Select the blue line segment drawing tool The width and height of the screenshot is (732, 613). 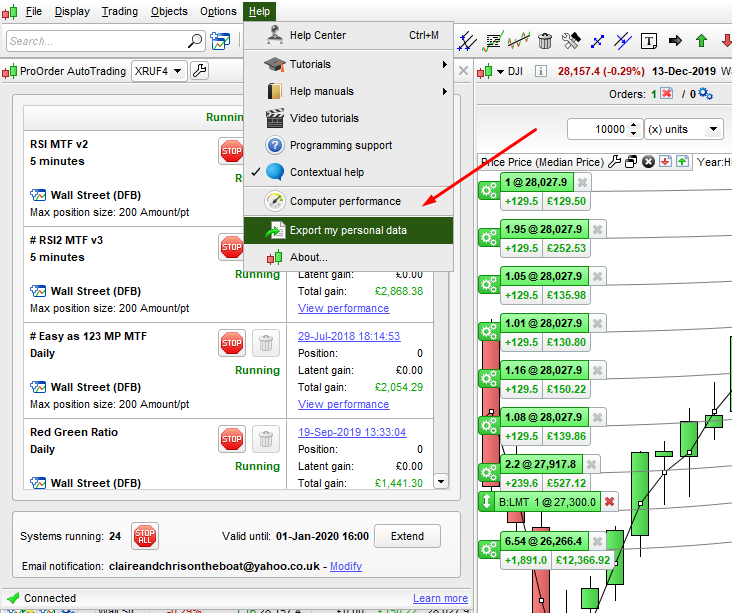pos(597,41)
